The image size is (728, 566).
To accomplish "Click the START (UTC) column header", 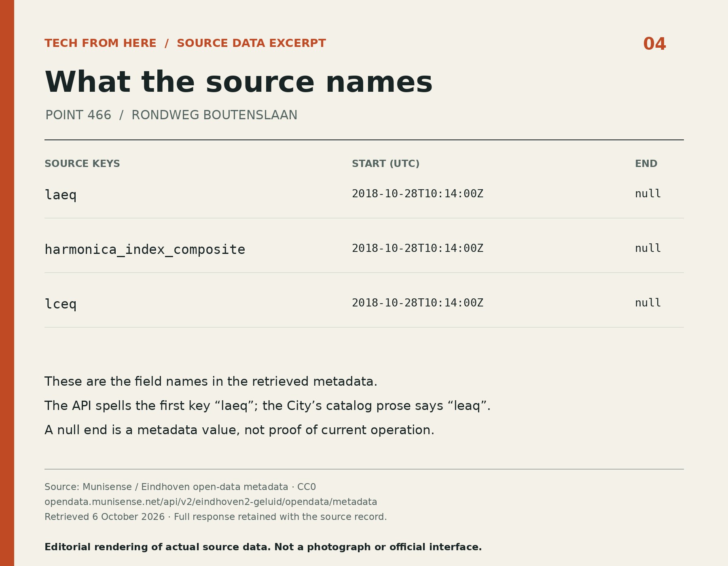I will pyautogui.click(x=386, y=164).
